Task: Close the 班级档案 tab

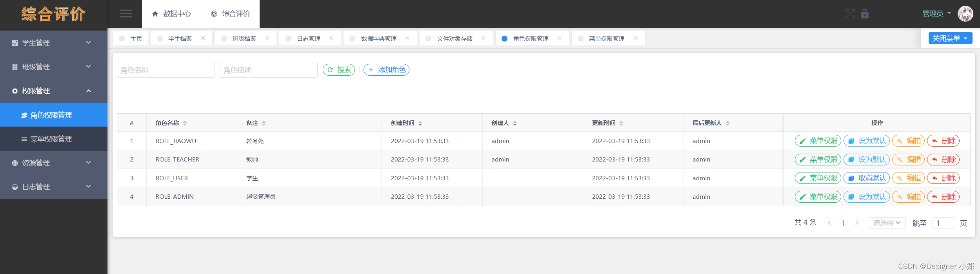Action: (267, 38)
